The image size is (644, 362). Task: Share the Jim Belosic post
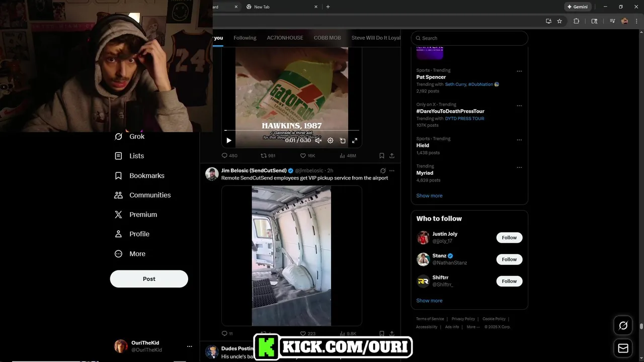click(x=392, y=333)
